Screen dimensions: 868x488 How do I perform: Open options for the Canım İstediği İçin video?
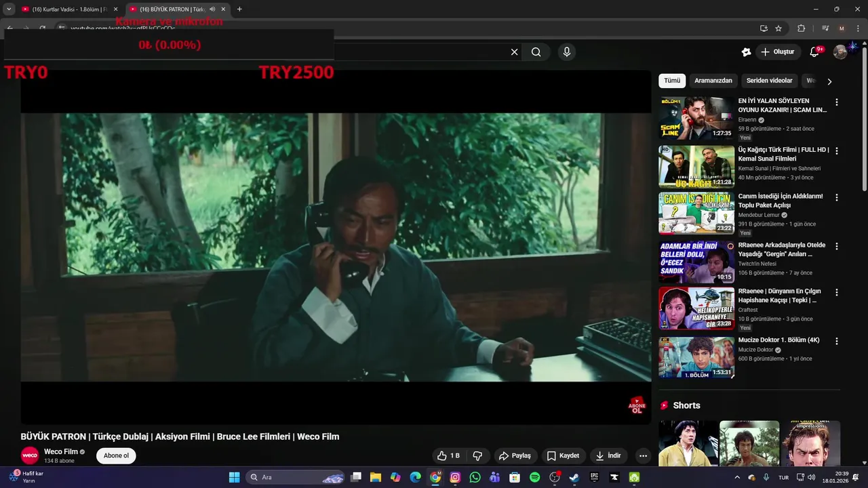click(x=836, y=198)
